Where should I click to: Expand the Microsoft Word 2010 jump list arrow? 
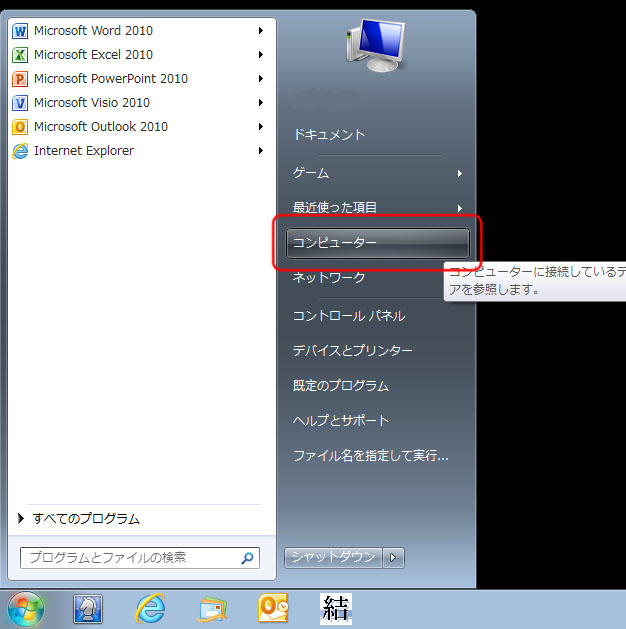[x=261, y=30]
